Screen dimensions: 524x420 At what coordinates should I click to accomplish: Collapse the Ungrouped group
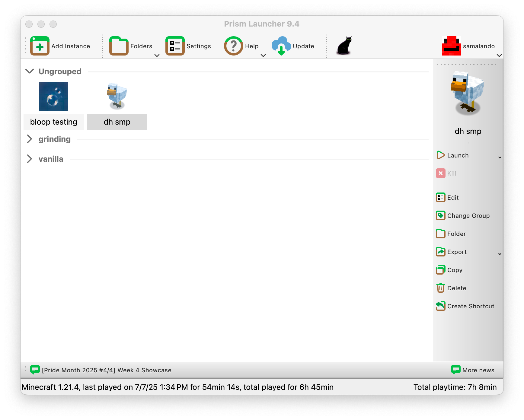tap(30, 71)
